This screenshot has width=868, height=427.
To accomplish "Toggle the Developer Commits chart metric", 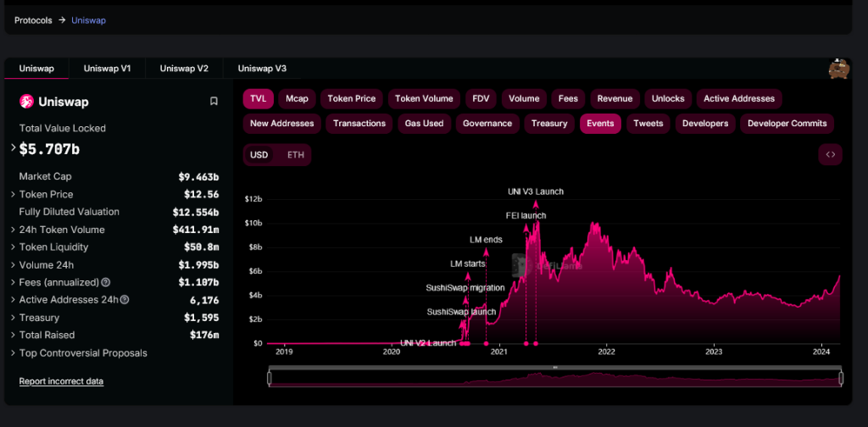I will point(787,124).
